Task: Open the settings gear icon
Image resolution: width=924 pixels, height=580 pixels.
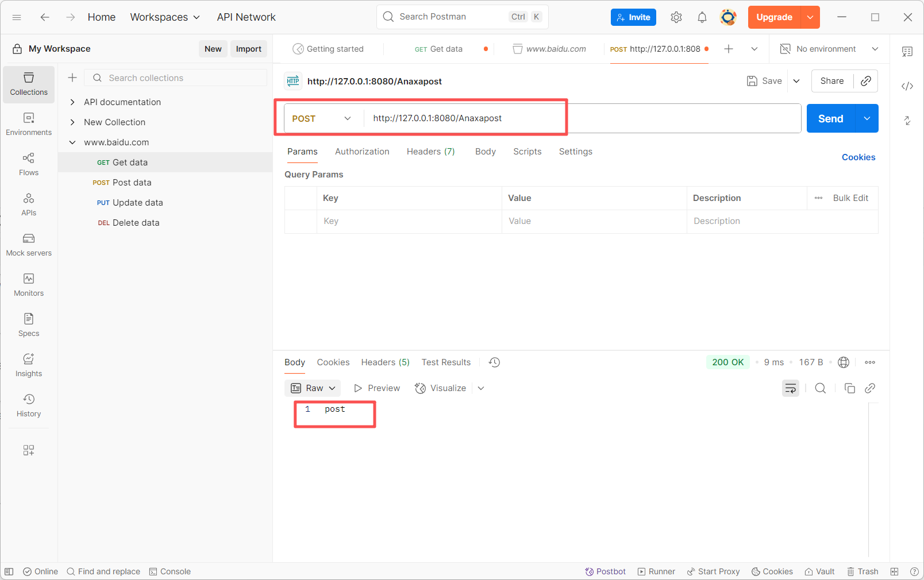Action: click(x=676, y=17)
